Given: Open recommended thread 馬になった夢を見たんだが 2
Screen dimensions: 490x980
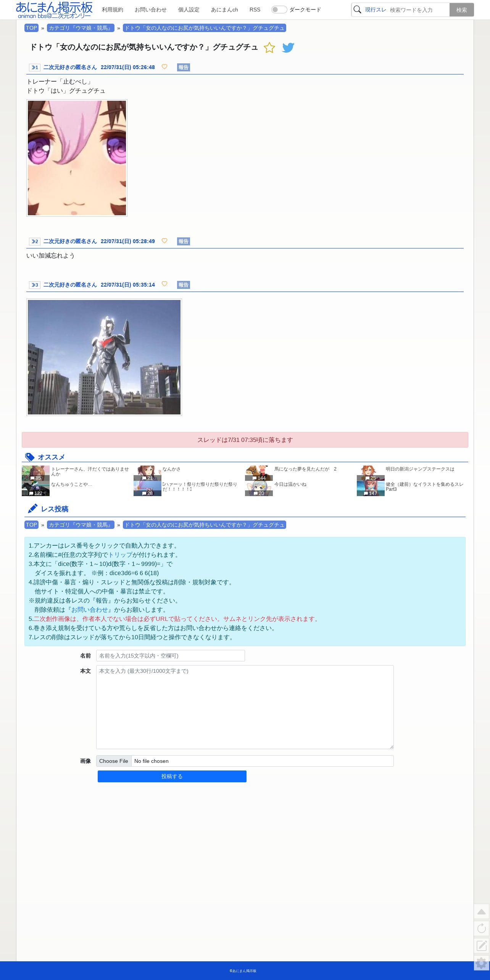Looking at the screenshot, I should click(305, 469).
